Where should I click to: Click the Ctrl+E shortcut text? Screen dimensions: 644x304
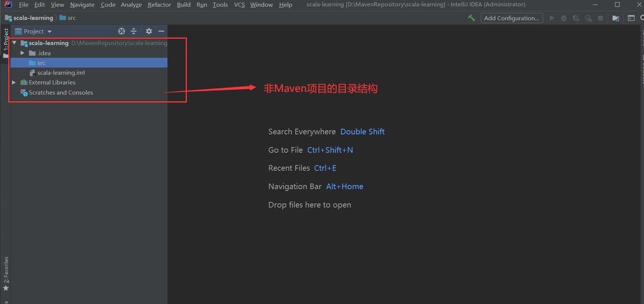325,168
